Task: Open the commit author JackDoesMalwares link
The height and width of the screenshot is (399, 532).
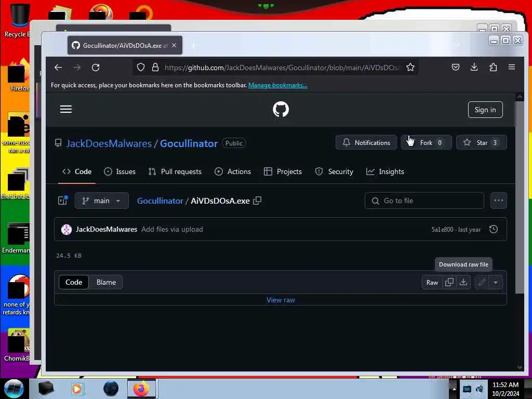Action: click(107, 229)
